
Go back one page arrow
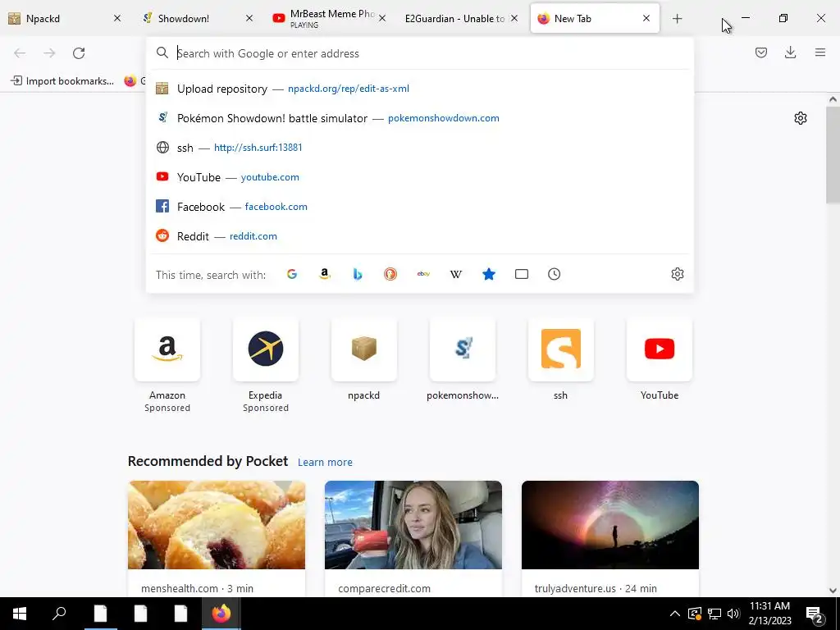click(20, 53)
